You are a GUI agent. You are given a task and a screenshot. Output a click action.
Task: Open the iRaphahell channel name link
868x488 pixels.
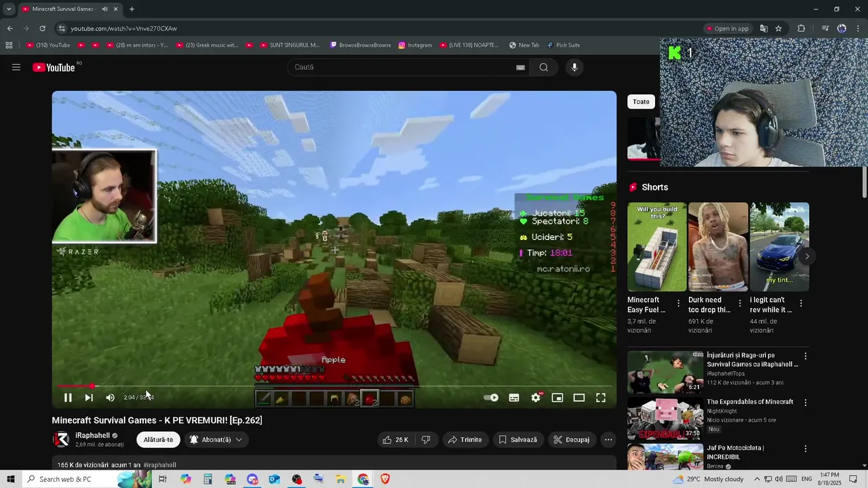(x=93, y=435)
